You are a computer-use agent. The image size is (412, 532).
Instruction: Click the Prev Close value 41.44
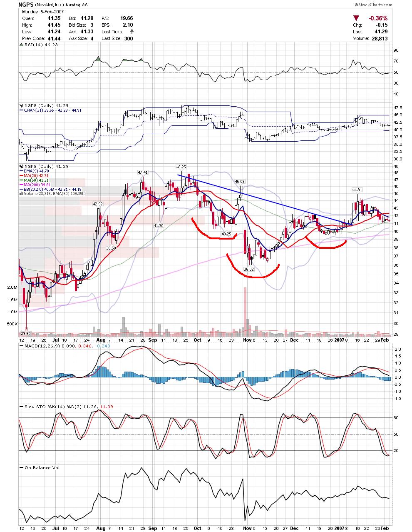pyautogui.click(x=54, y=38)
